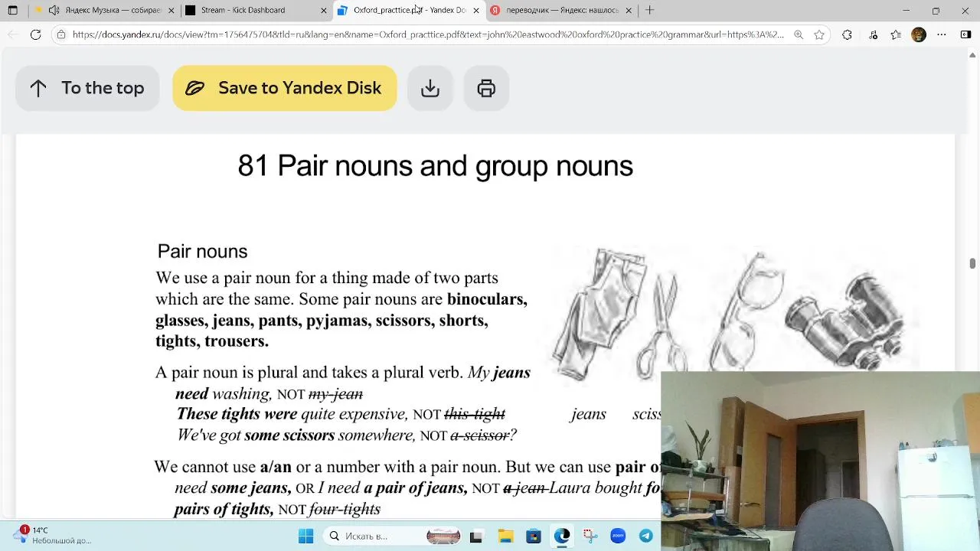Click the media music control icon
980x551 pixels.
tap(874, 34)
